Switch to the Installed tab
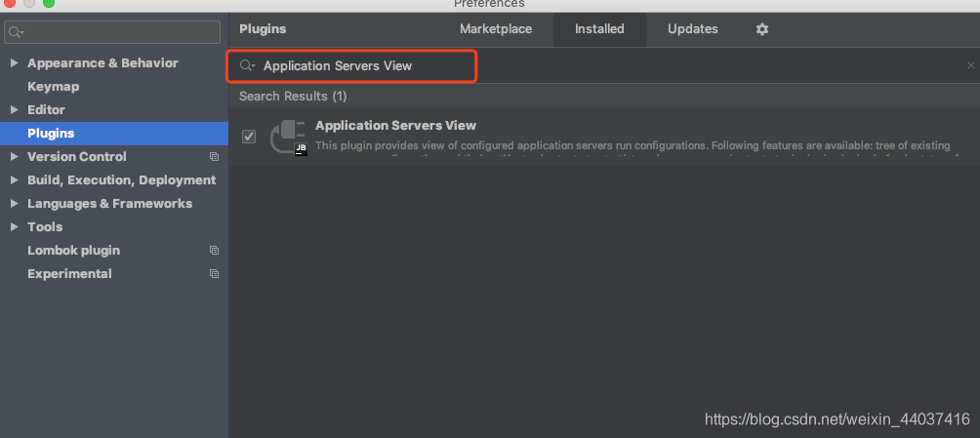980x438 pixels. click(x=599, y=29)
